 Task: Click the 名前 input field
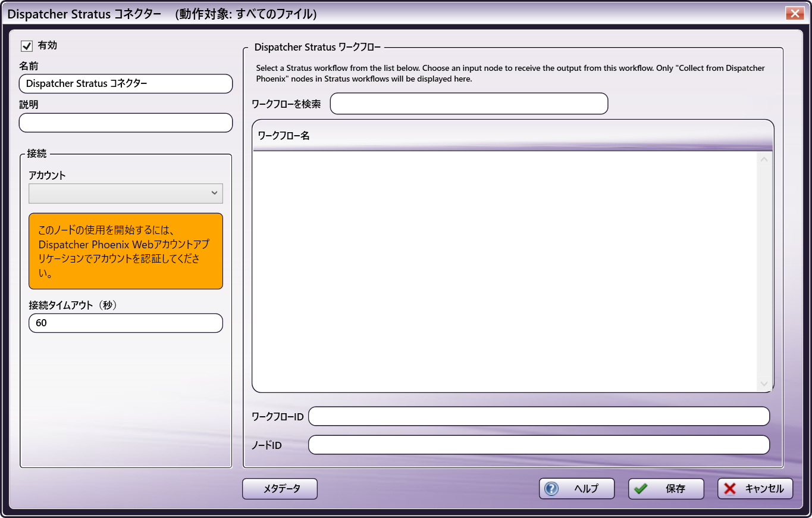click(126, 84)
